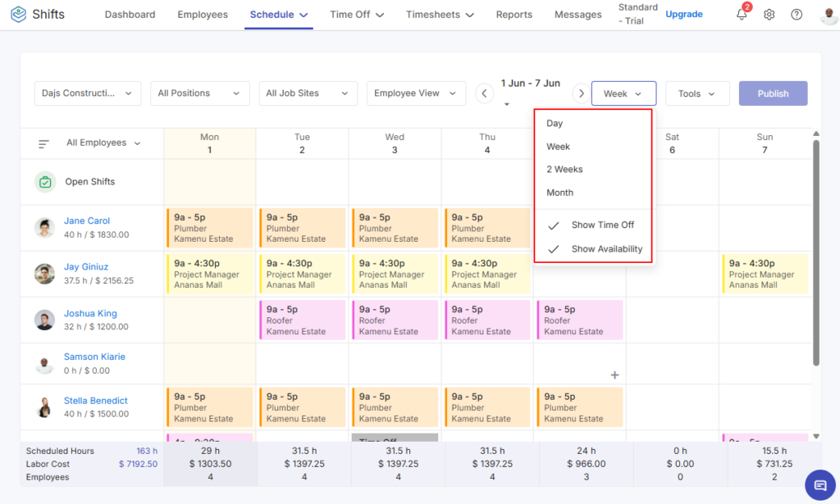This screenshot has width=840, height=504.
Task: Click the scroll up arrow of the schedule
Action: coord(816,134)
